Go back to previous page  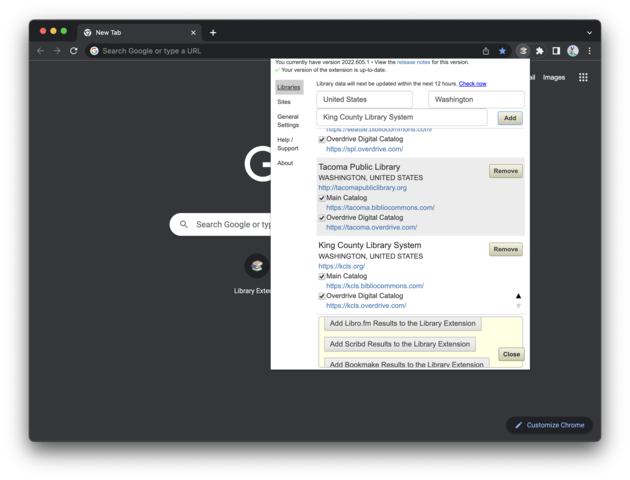[x=40, y=51]
